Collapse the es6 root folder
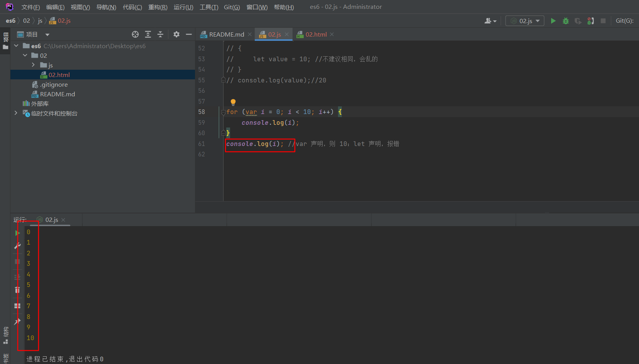 pos(16,46)
